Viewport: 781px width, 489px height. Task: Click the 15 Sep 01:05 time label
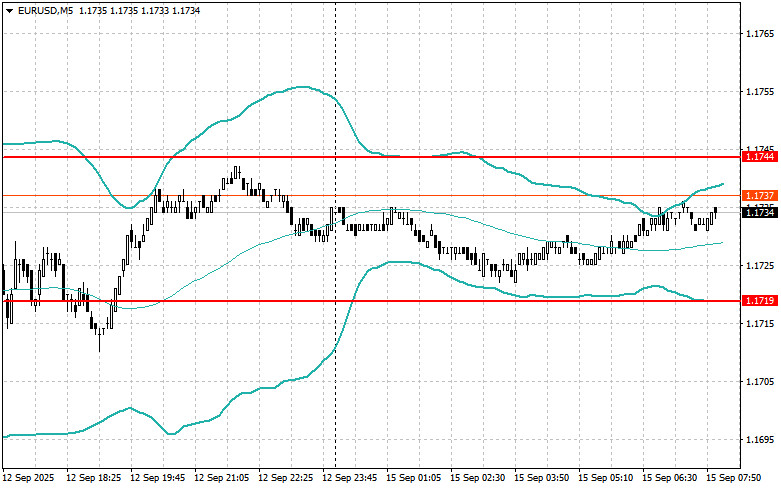click(x=413, y=478)
